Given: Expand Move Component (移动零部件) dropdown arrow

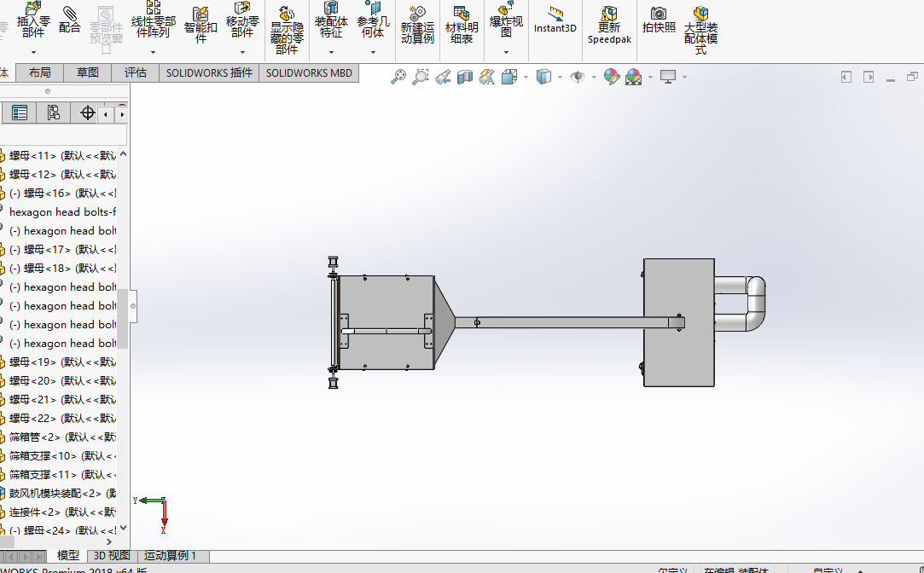Looking at the screenshot, I should pyautogui.click(x=242, y=52).
